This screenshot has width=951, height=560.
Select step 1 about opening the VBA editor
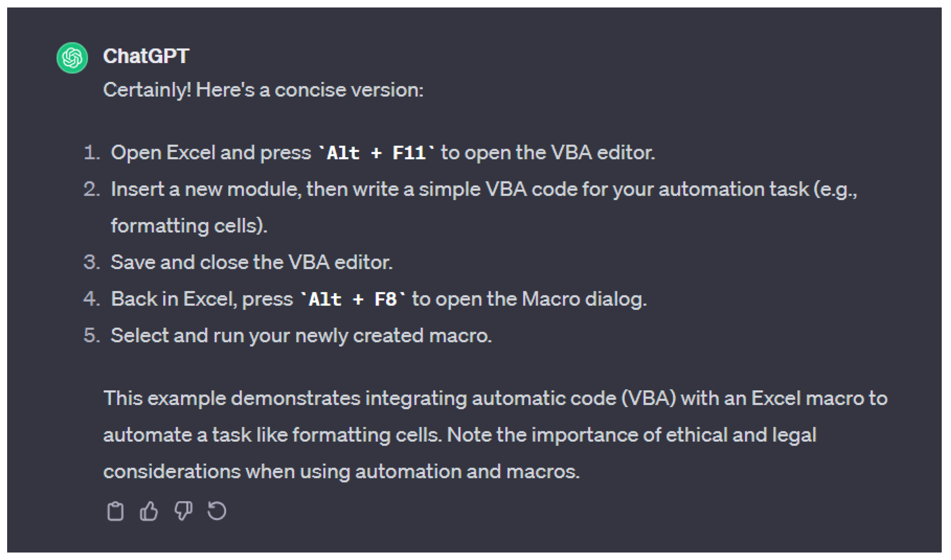383,153
